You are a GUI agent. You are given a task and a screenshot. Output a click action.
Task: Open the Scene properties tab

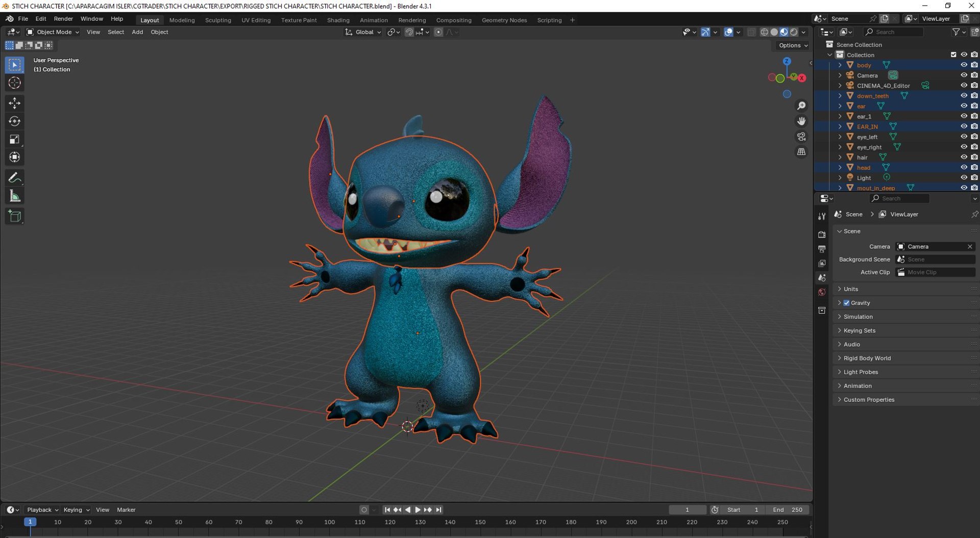point(822,277)
